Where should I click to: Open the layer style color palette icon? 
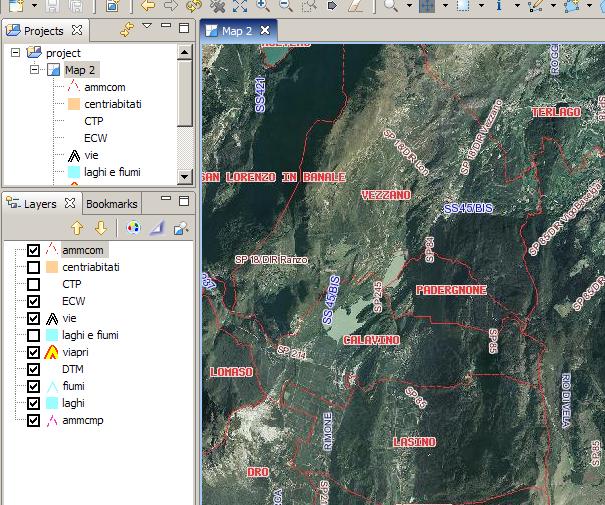[133, 228]
